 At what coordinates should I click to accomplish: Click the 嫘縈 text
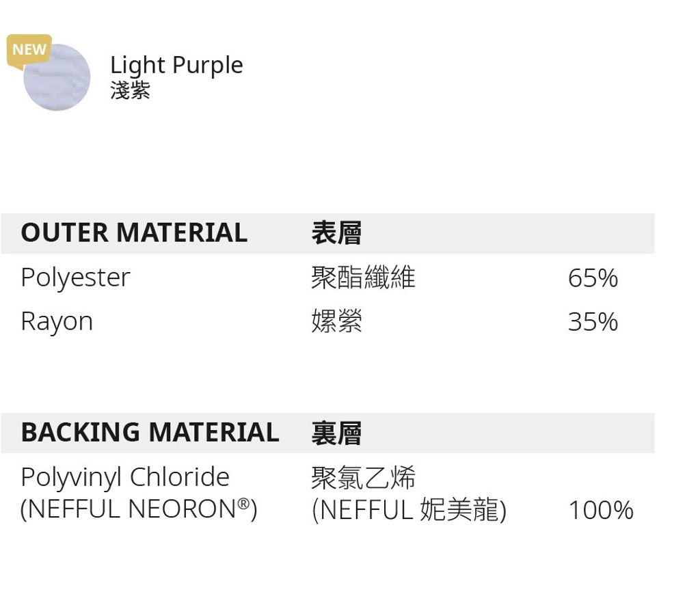coord(336,321)
